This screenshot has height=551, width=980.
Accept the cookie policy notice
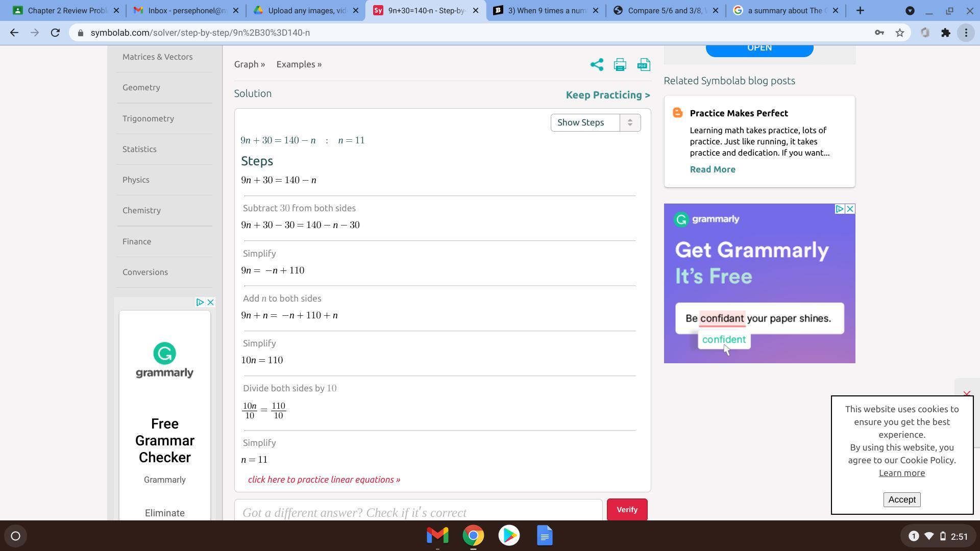901,499
